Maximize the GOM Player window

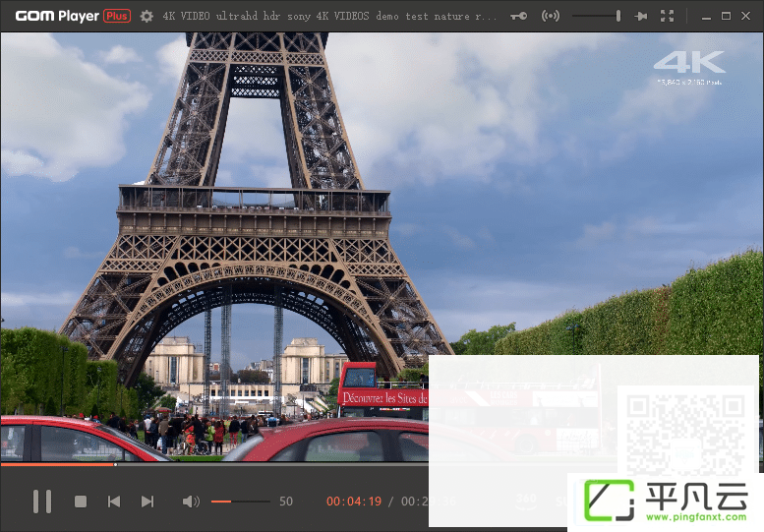726,16
